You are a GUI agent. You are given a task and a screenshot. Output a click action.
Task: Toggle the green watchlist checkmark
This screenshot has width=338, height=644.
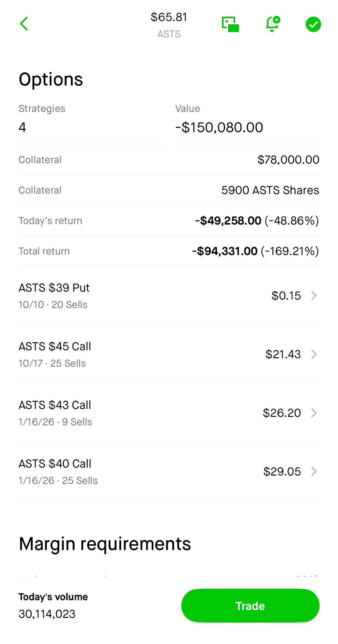tap(313, 25)
